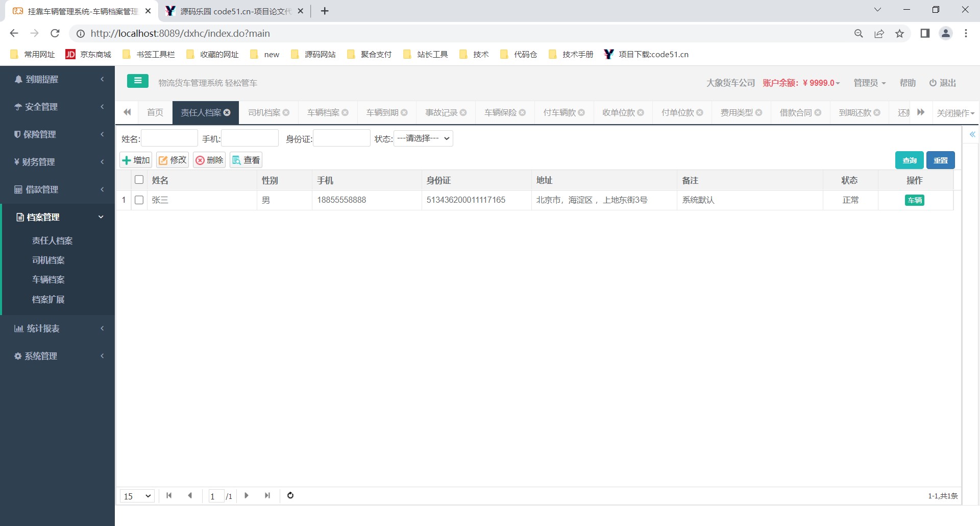Expand the 到期提醒 sidebar menu

pos(58,79)
